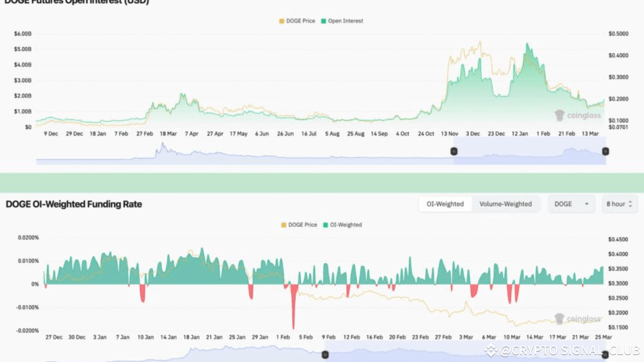Viewport: 644px width, 362px height.
Task: Toggle DOGE Price legend in Funding Rate chart
Action: [299, 225]
